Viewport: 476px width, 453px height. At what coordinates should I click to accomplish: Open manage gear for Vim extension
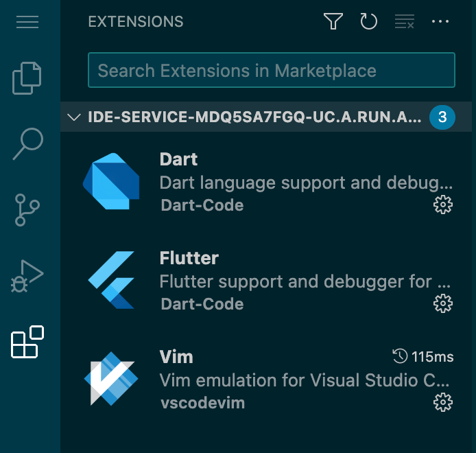(x=443, y=402)
